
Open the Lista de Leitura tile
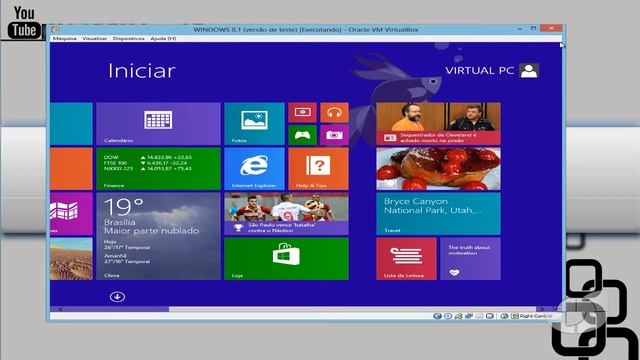click(406, 258)
